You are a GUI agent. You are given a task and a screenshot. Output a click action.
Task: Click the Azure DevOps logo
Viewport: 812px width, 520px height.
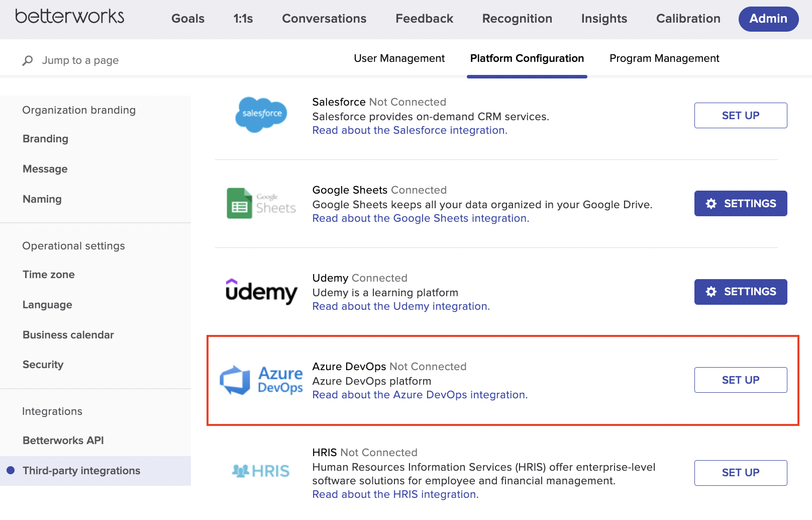[261, 380]
